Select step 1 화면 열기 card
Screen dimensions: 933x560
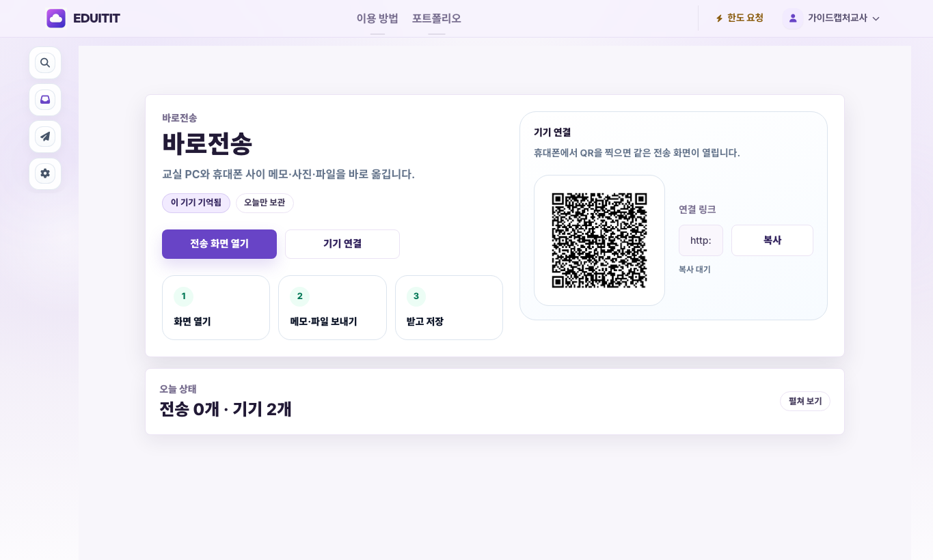point(216,307)
